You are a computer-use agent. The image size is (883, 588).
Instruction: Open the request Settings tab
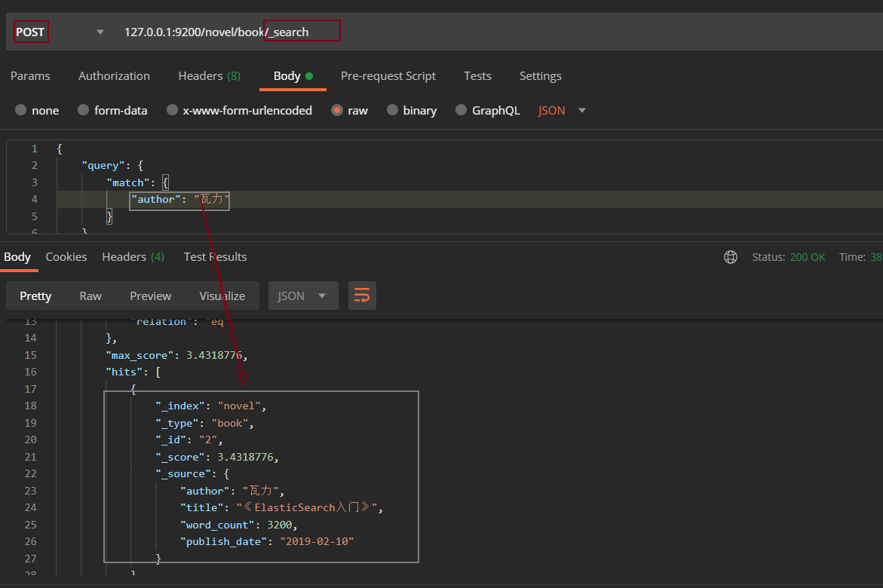pos(540,76)
